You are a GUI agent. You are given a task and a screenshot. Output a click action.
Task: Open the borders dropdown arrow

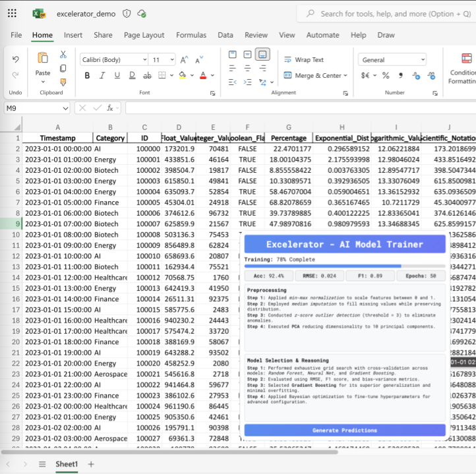(x=171, y=75)
